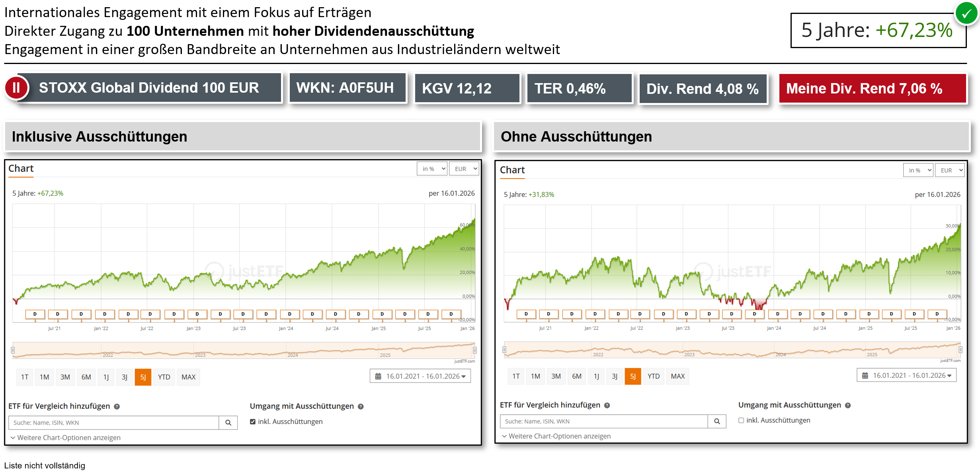Image resolution: width=980 pixels, height=472 pixels.
Task: Click help icon beside right 'ETF für Vergleich hinzufügen'
Action: pyautogui.click(x=607, y=405)
